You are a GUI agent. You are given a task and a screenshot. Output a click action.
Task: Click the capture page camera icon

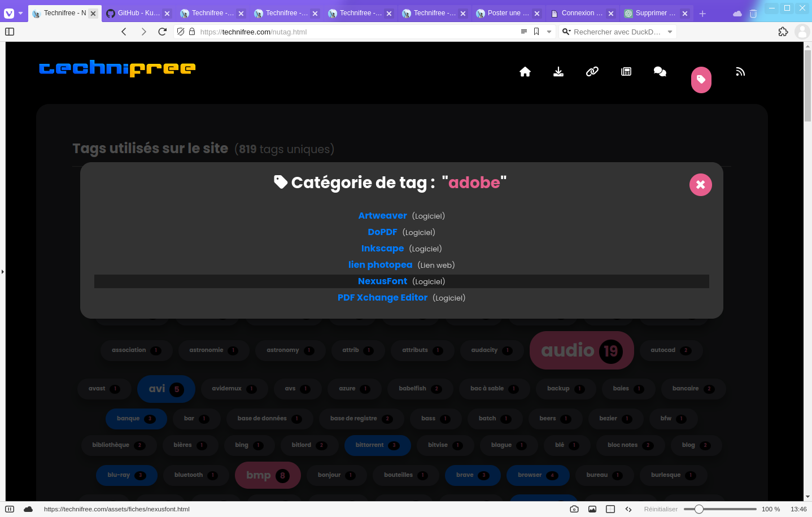click(574, 509)
